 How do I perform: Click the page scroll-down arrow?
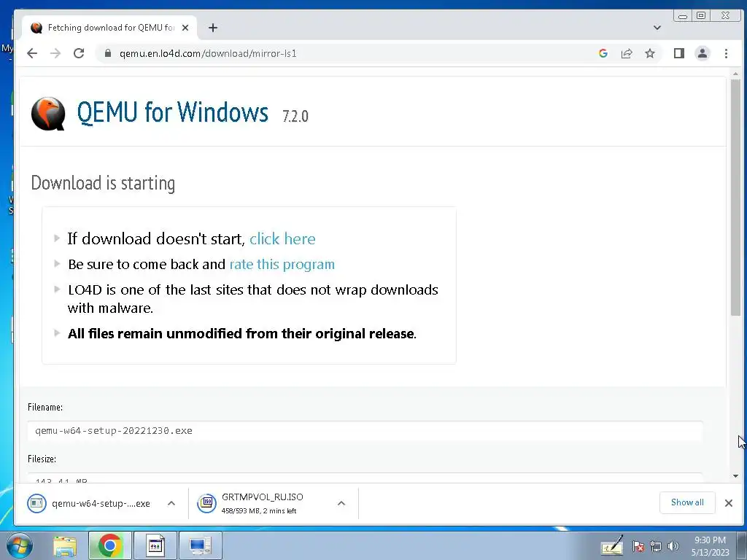point(735,475)
